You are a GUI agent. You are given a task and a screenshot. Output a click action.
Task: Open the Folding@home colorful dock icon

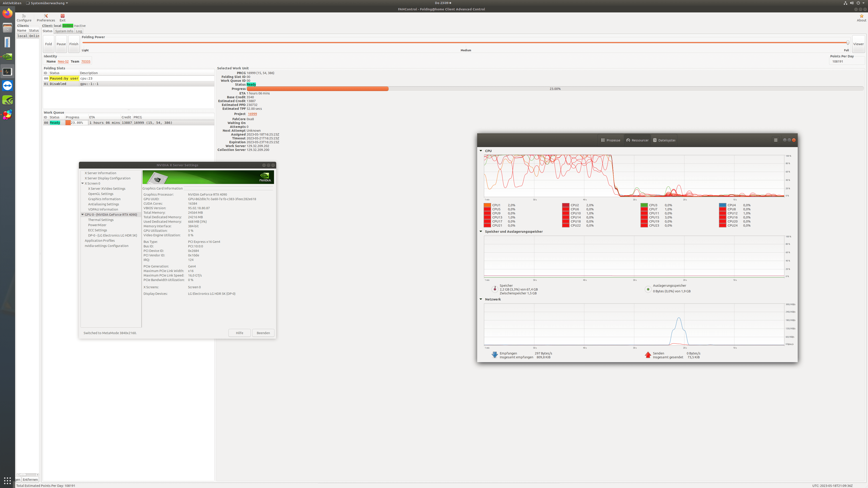(x=7, y=115)
